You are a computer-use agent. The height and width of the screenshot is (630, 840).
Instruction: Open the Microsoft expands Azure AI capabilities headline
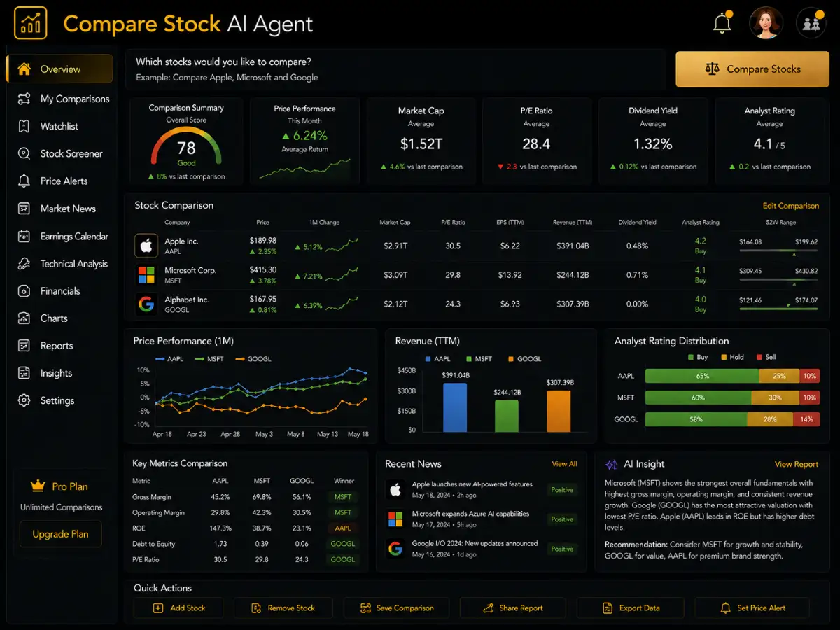(x=470, y=514)
